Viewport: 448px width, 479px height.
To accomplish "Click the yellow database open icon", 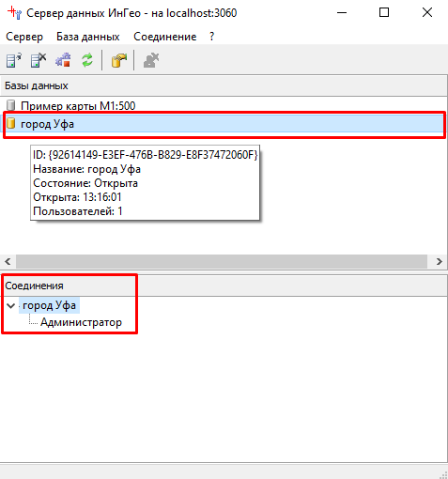I will (x=119, y=60).
